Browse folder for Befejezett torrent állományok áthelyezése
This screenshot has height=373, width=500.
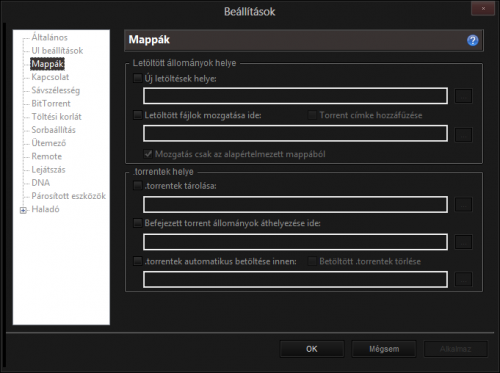pos(463,242)
